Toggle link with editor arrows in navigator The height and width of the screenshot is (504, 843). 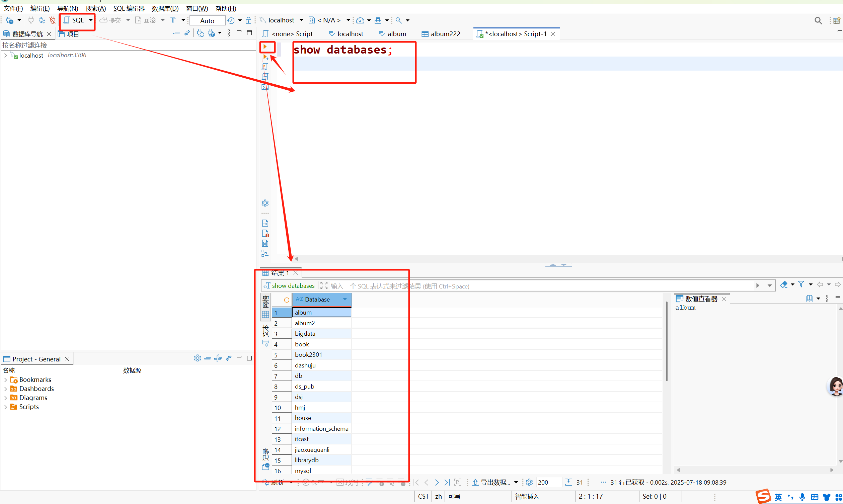[187, 33]
